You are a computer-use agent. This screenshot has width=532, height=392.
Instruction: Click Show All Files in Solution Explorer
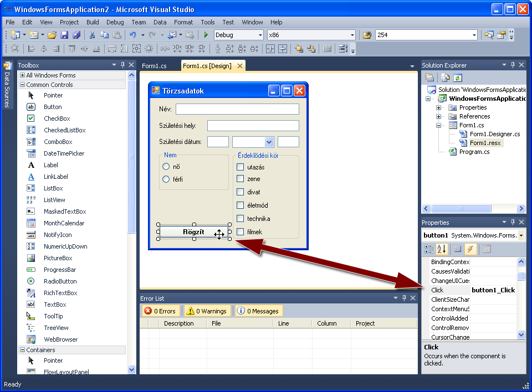445,78
